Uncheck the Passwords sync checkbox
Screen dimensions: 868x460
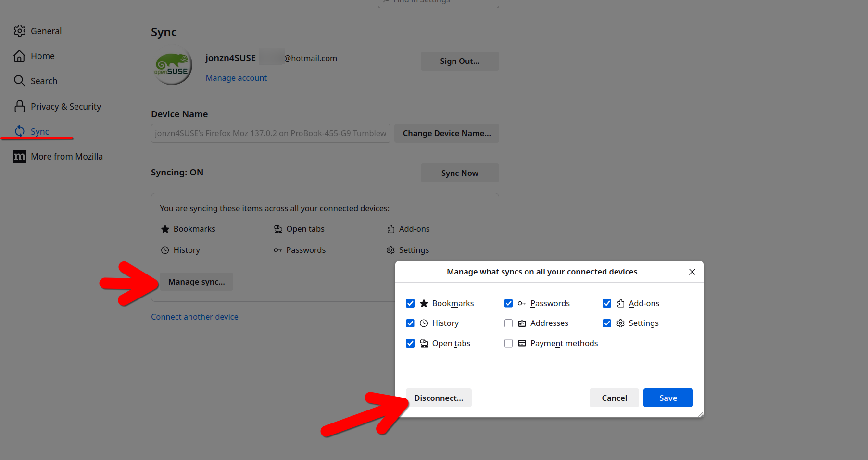(508, 303)
